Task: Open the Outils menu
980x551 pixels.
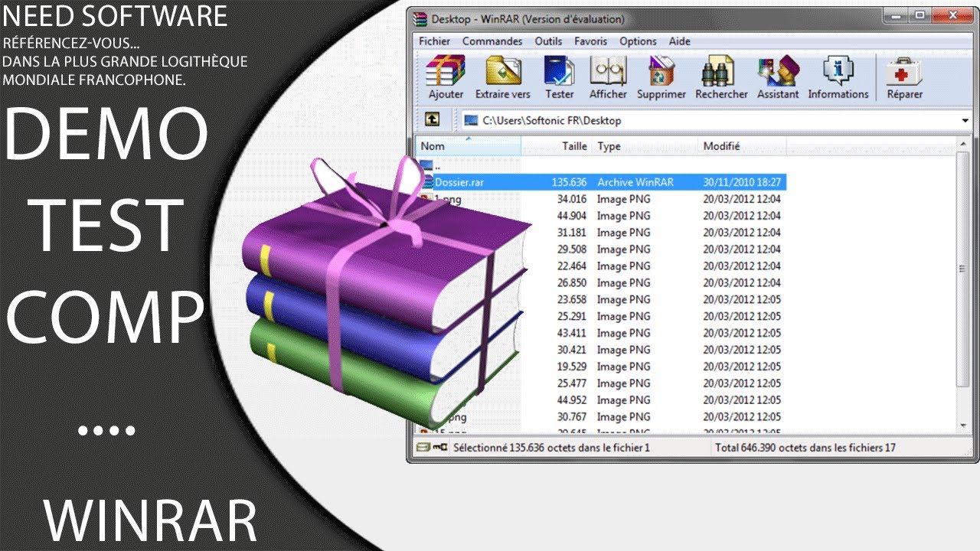Action: [x=548, y=41]
